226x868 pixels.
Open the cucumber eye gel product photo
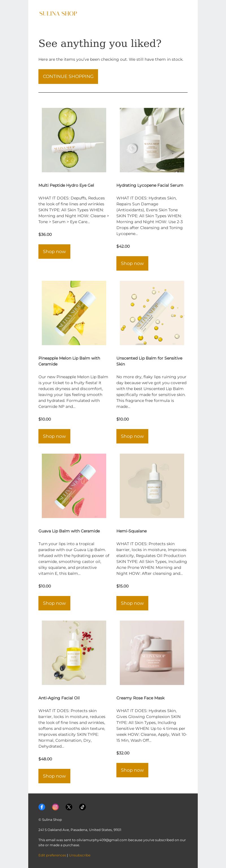click(74, 140)
